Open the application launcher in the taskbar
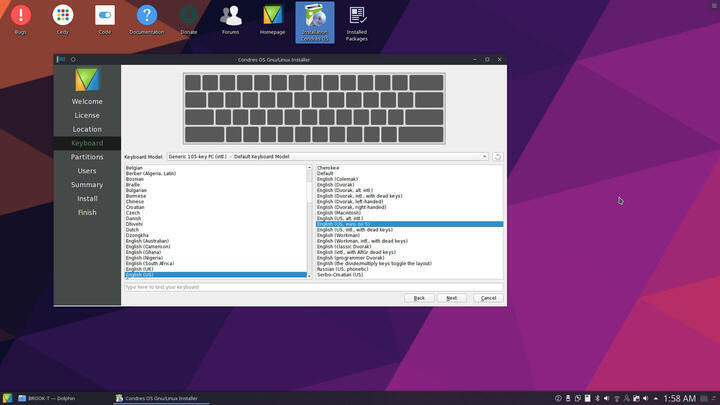720x405 pixels. pyautogui.click(x=7, y=398)
